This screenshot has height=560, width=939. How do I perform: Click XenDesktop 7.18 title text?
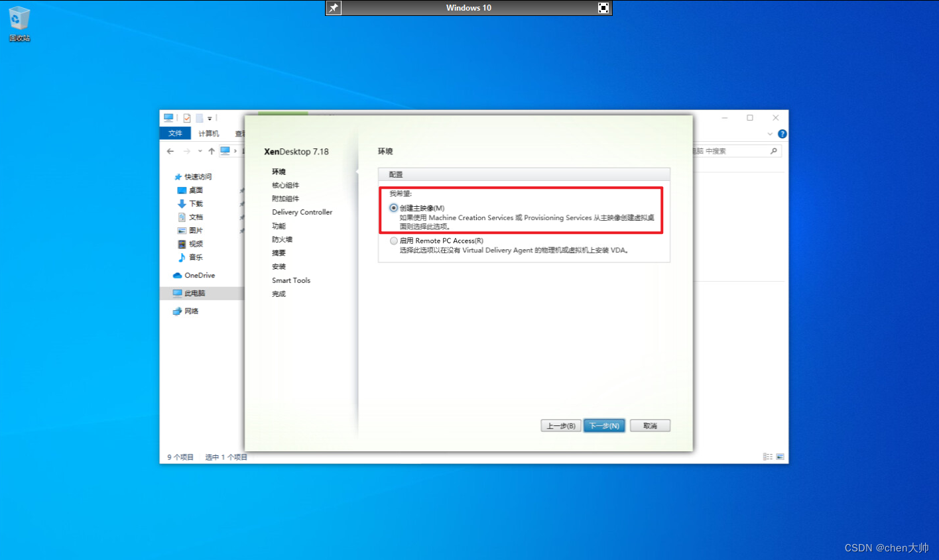pyautogui.click(x=296, y=152)
